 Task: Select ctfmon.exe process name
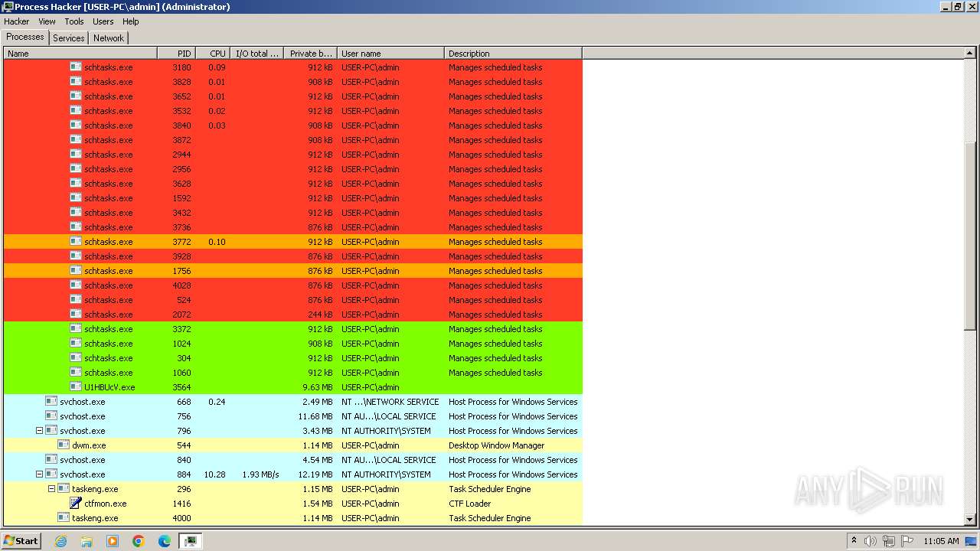(106, 504)
